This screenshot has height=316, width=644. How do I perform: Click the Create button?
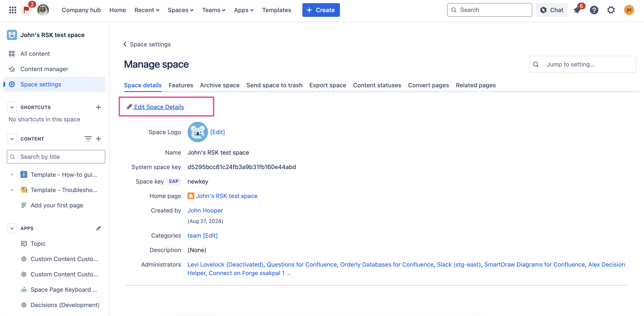tap(321, 10)
